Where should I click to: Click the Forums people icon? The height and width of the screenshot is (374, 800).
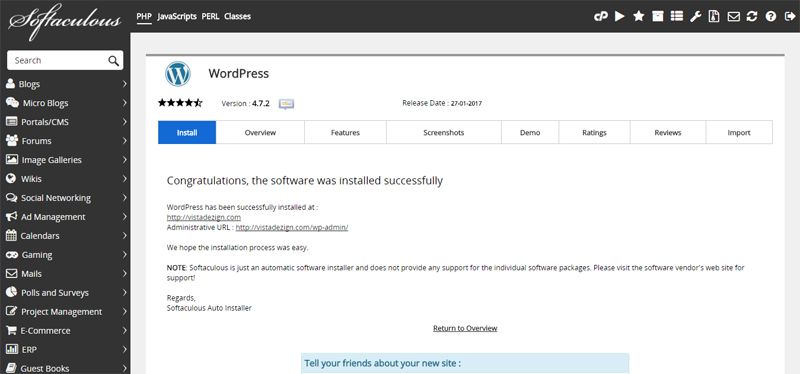pos(12,140)
